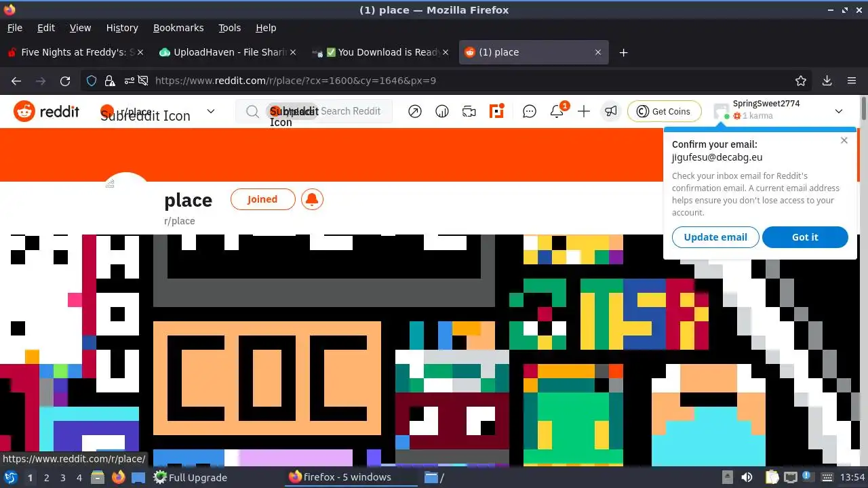868x488 pixels.
Task: Click the Update email button
Action: [x=715, y=237]
